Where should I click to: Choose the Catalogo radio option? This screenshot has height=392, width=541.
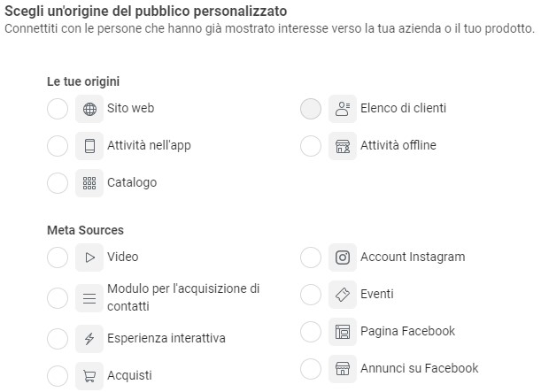click(x=58, y=183)
